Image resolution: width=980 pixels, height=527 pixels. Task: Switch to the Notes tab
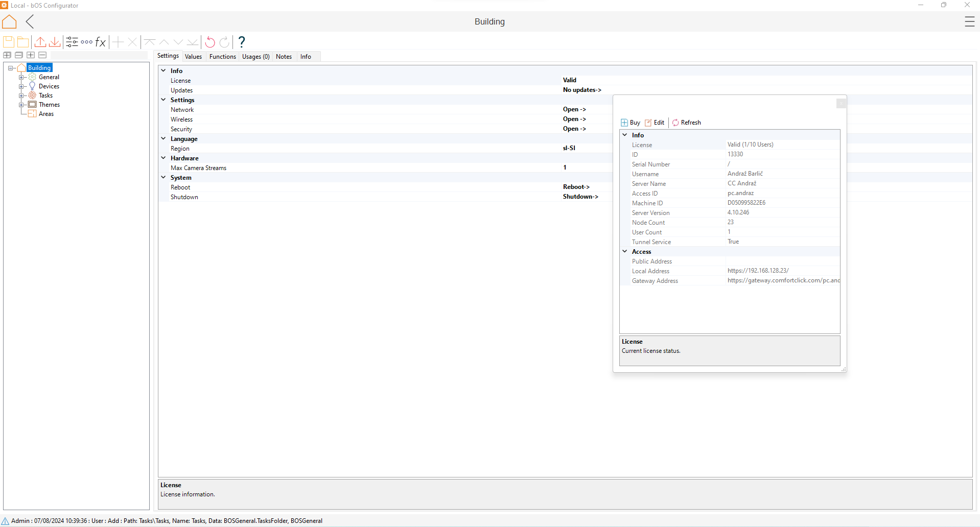[284, 57]
